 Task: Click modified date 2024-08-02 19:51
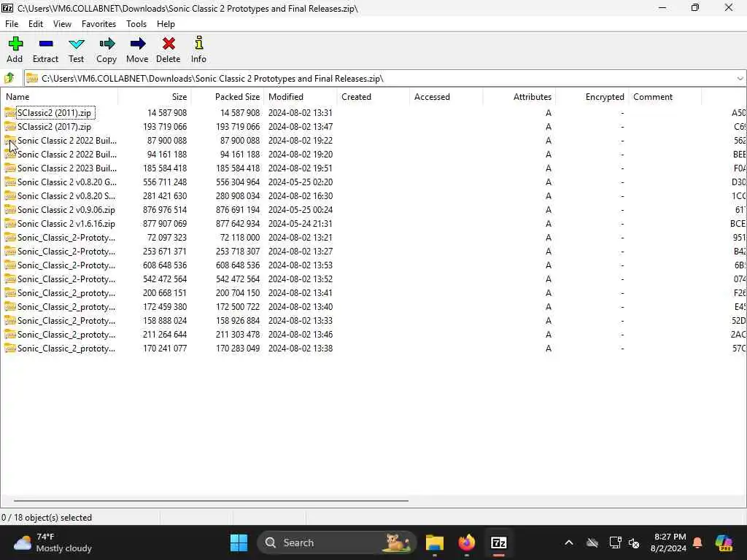pos(300,168)
